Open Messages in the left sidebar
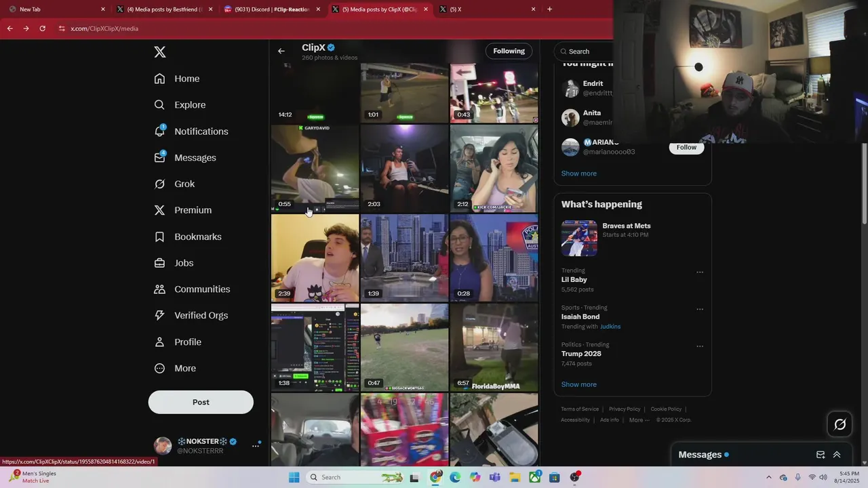This screenshot has height=488, width=868. coord(185,158)
